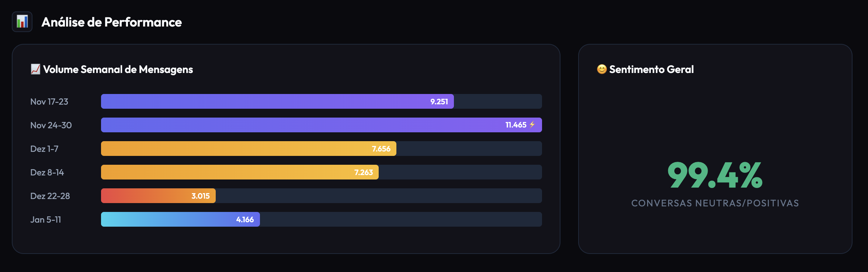Click the Conversas Neutras/Positivas caption

[x=715, y=203]
